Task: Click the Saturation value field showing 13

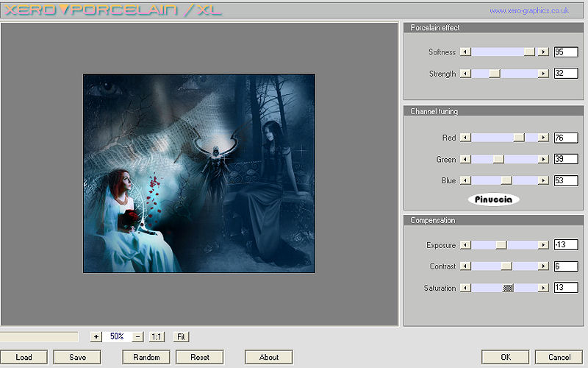Action: tap(566, 288)
